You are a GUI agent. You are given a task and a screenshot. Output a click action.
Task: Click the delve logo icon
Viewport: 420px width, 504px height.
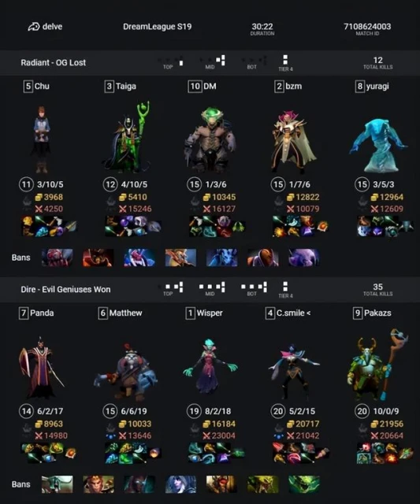33,27
